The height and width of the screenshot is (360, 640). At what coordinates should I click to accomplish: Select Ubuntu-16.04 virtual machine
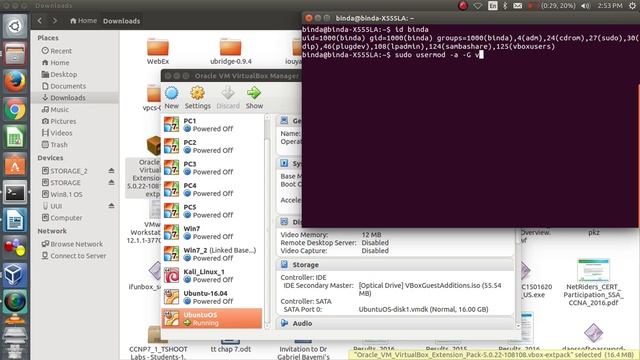[x=212, y=297]
